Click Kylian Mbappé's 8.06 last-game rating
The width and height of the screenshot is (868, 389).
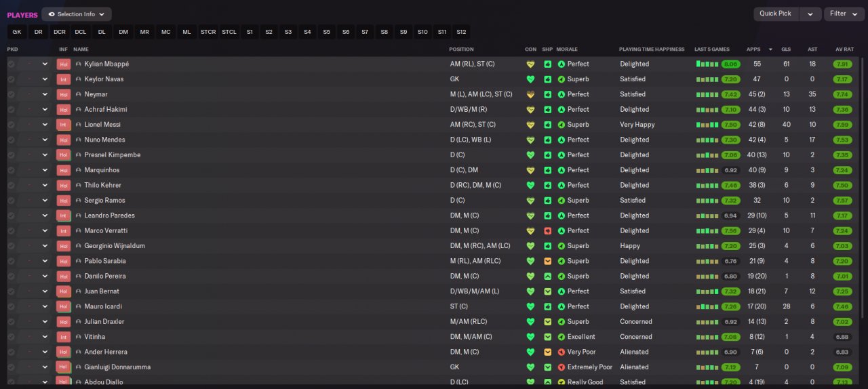(x=730, y=64)
